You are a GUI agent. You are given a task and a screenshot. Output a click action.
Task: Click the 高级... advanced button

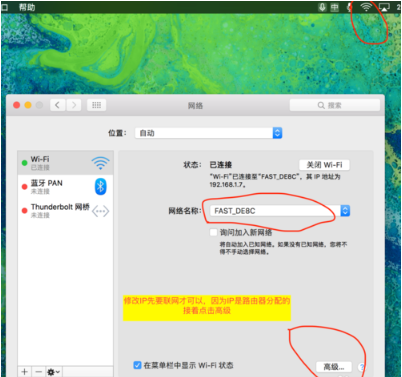tap(334, 367)
